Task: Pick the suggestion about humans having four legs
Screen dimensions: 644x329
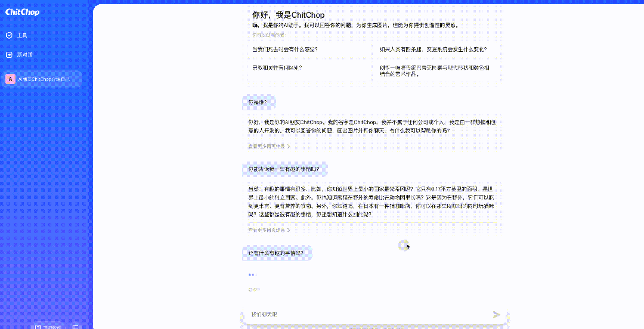Action: coord(432,49)
